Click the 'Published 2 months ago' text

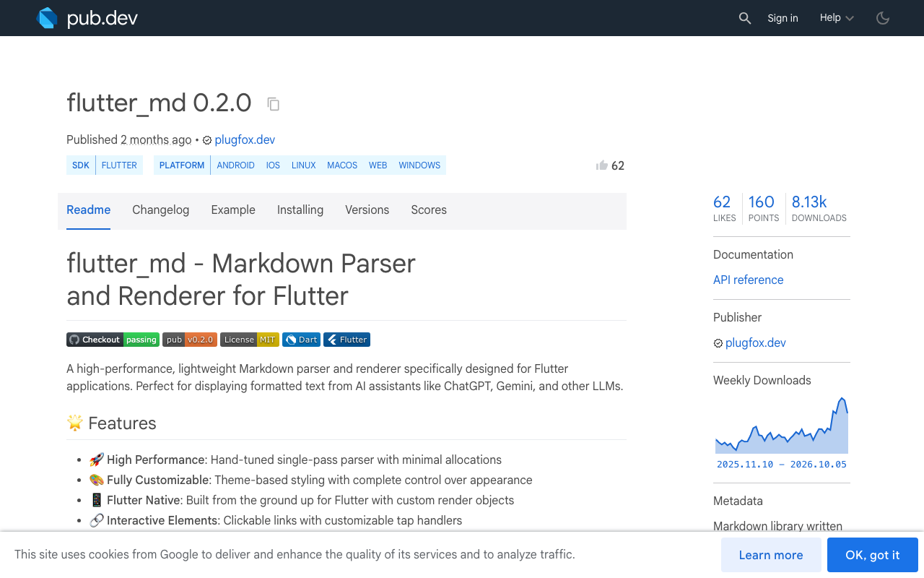pos(129,140)
